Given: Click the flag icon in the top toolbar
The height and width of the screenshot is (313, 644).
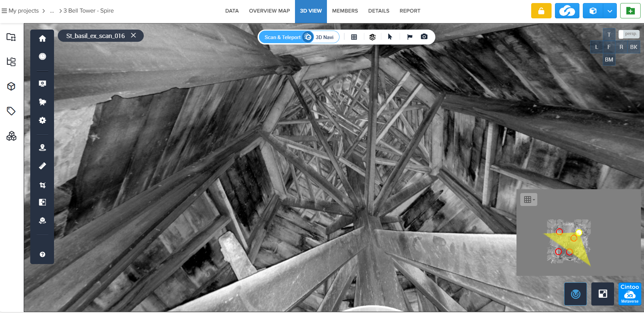Looking at the screenshot, I should (x=410, y=37).
